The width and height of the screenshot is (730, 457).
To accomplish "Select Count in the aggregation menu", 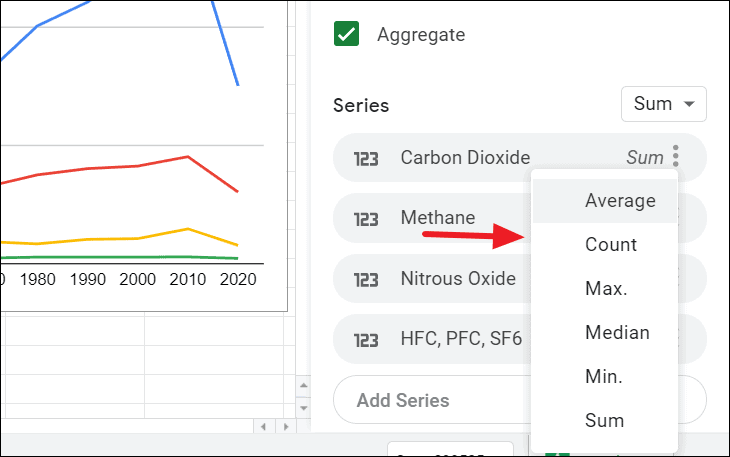I will point(610,244).
